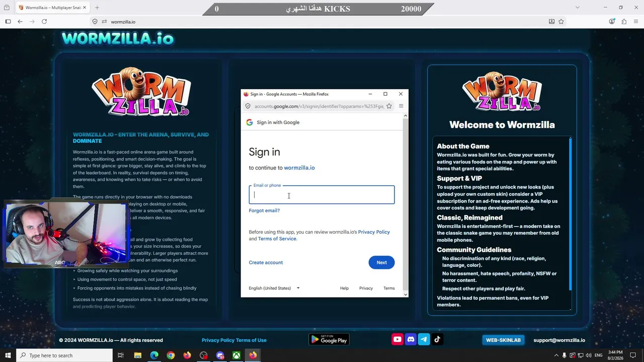Click the shield icon in Google sign-in popup
This screenshot has width=644, height=362.
(x=248, y=106)
